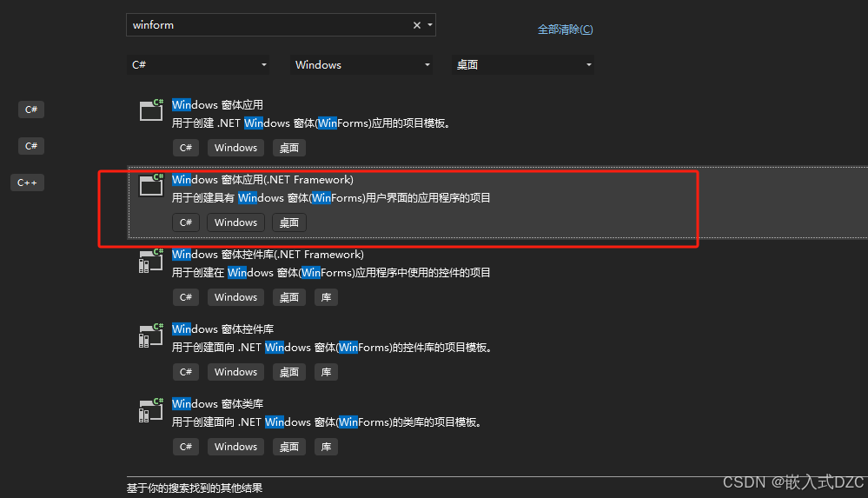The height and width of the screenshot is (498, 868).
Task: Click 库 tag under Windows 窗体控件库(.NET Framework)
Action: pos(326,297)
